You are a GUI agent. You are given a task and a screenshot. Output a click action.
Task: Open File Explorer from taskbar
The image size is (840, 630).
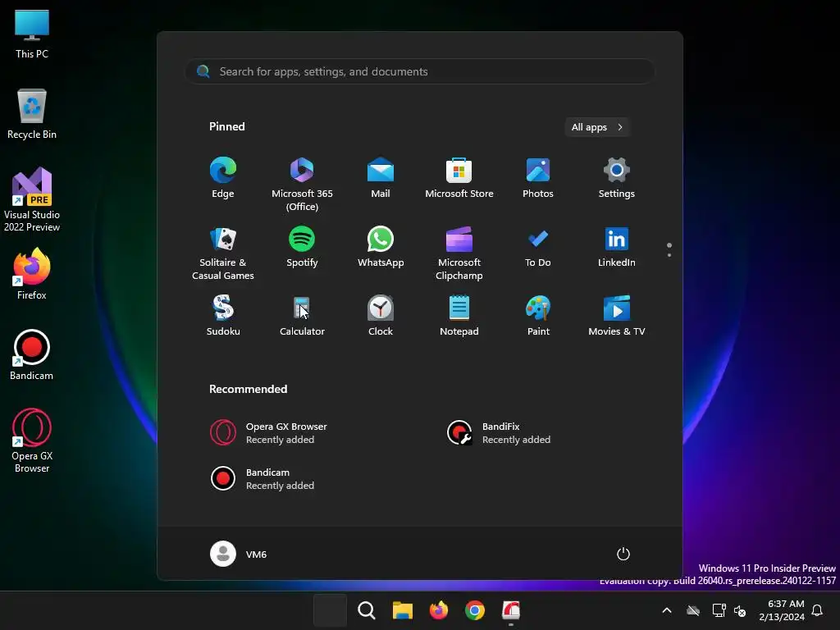[402, 610]
